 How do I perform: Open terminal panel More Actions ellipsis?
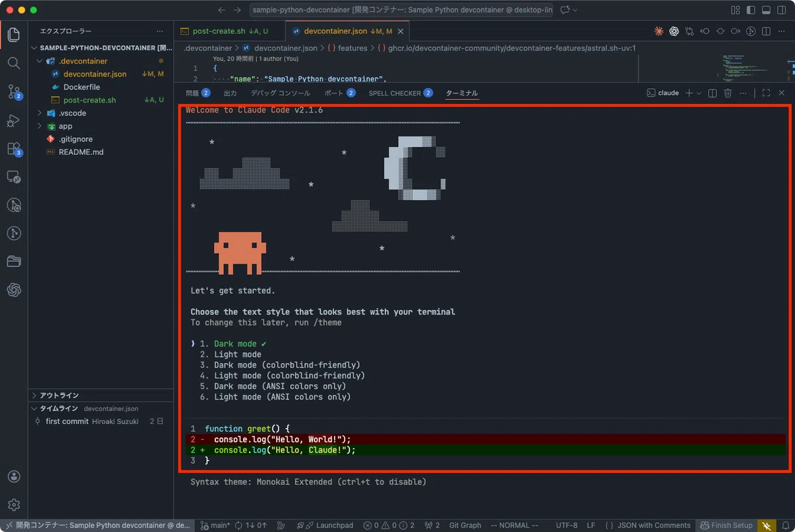click(x=743, y=93)
